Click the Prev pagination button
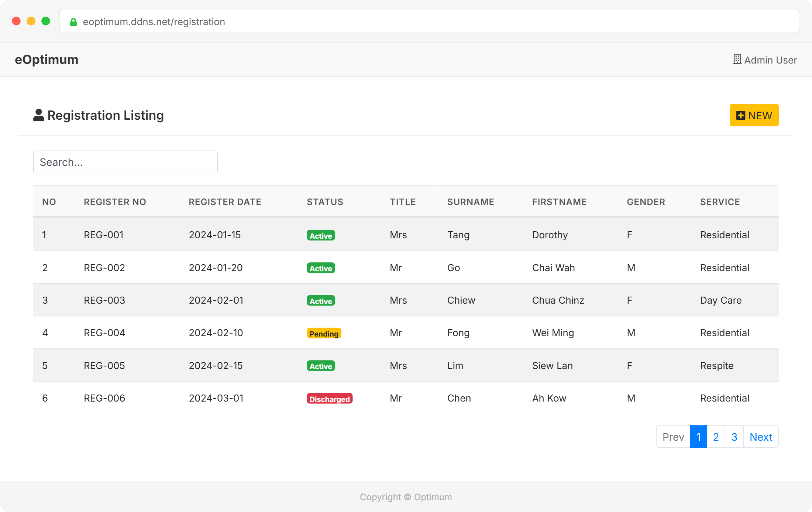812x512 pixels. click(x=673, y=437)
